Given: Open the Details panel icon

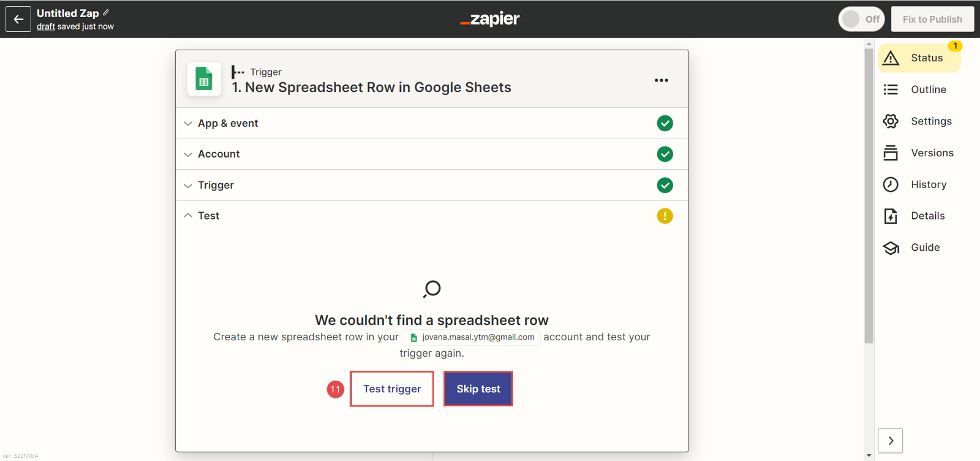Looking at the screenshot, I should pos(891,216).
